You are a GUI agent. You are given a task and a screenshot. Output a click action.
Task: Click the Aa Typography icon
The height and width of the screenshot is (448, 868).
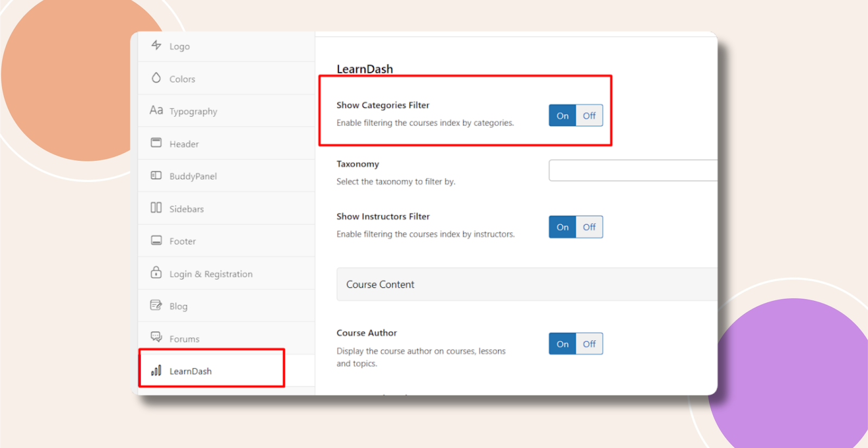[156, 110]
